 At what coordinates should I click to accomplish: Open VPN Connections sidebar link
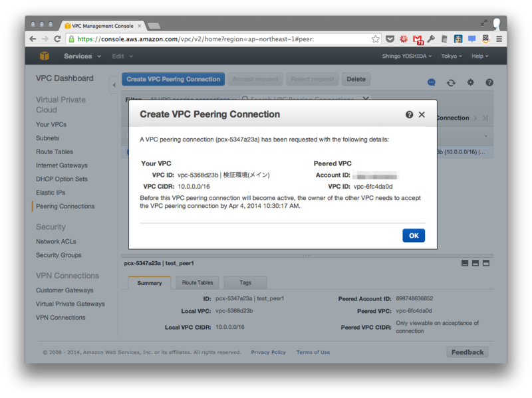click(61, 318)
